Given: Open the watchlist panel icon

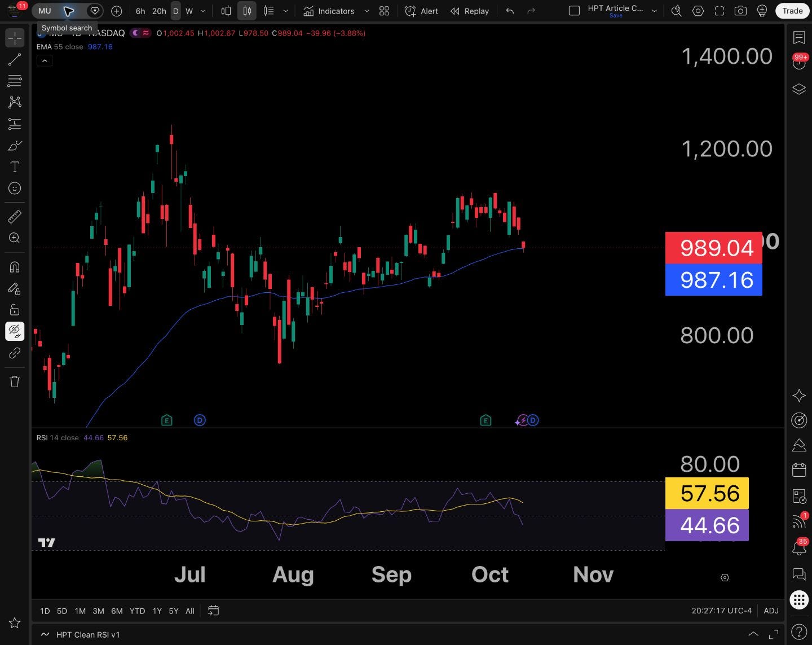Looking at the screenshot, I should [x=799, y=37].
